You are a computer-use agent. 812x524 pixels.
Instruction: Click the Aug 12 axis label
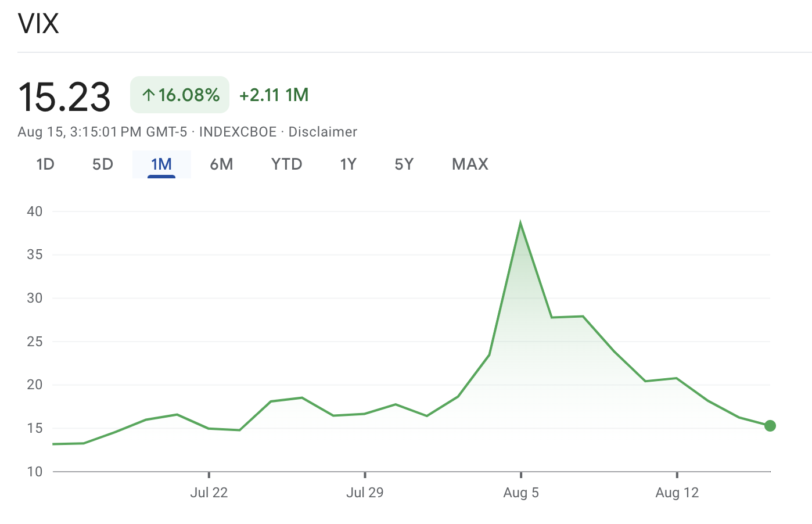click(677, 493)
